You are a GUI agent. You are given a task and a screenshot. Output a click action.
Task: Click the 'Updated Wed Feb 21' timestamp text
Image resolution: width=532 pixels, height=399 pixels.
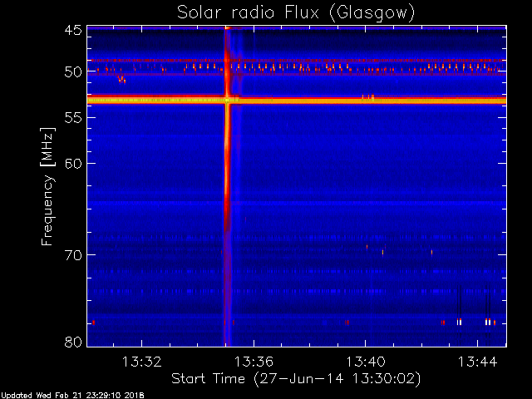tap(72, 396)
